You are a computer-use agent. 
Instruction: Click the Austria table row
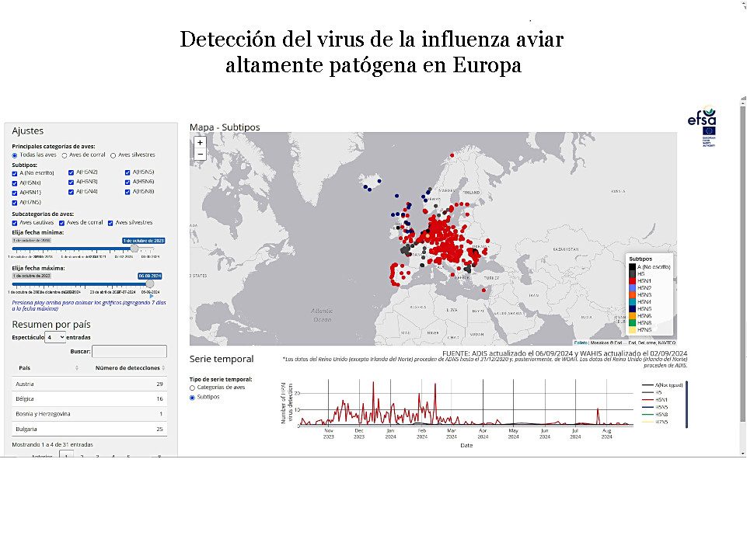point(89,384)
